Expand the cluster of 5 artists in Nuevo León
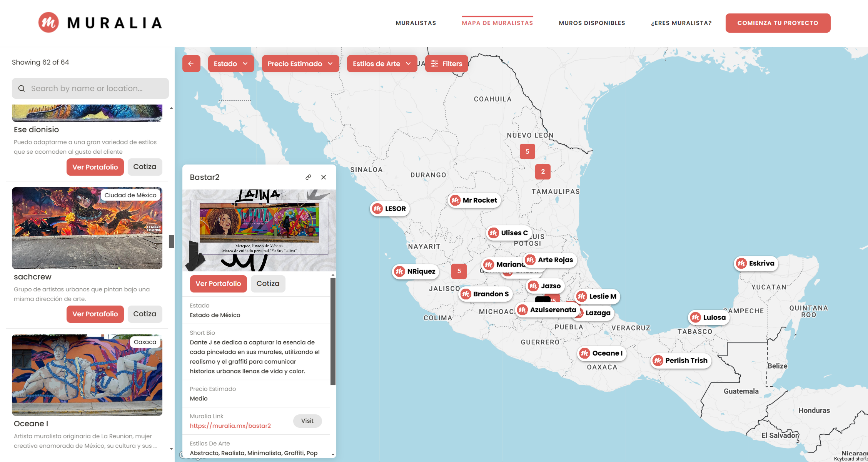The image size is (868, 462). [527, 151]
